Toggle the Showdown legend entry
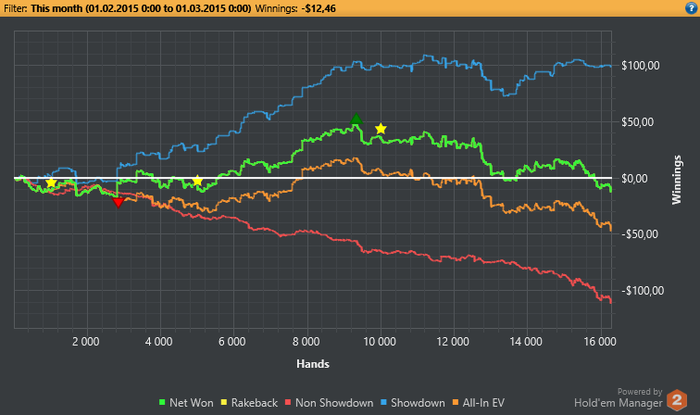 pyautogui.click(x=413, y=403)
